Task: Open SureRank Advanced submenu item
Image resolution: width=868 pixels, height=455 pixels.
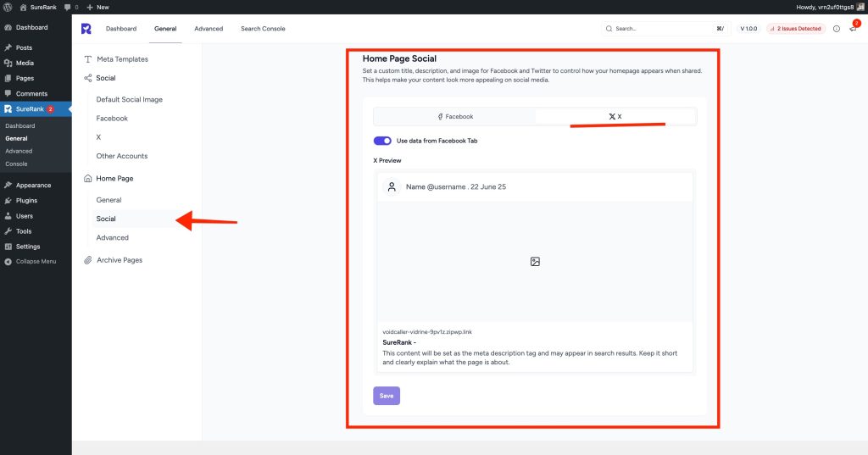Action: (x=19, y=151)
